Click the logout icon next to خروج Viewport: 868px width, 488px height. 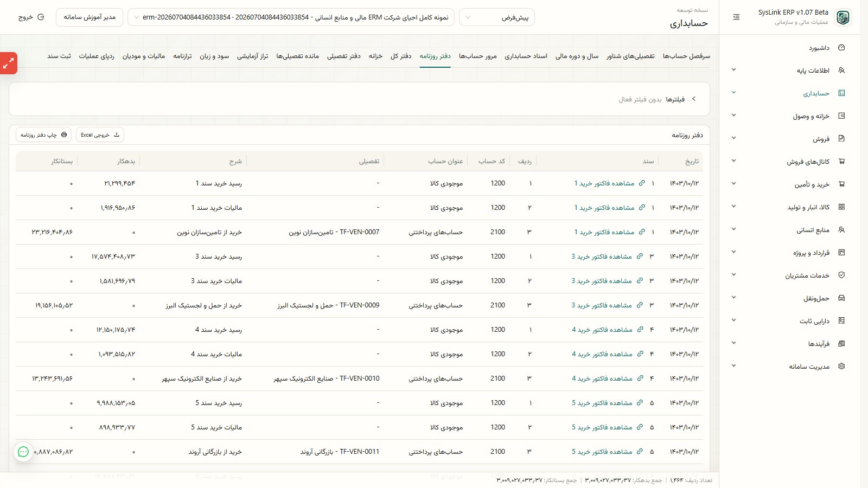[x=41, y=17]
